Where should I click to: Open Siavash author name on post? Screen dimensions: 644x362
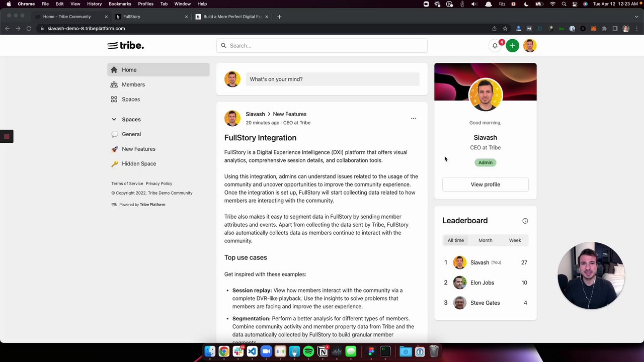[x=255, y=114]
